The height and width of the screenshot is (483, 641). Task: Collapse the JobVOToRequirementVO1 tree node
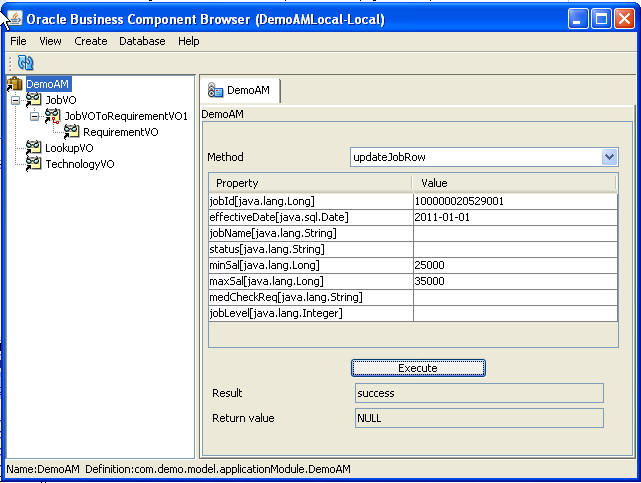(35, 116)
